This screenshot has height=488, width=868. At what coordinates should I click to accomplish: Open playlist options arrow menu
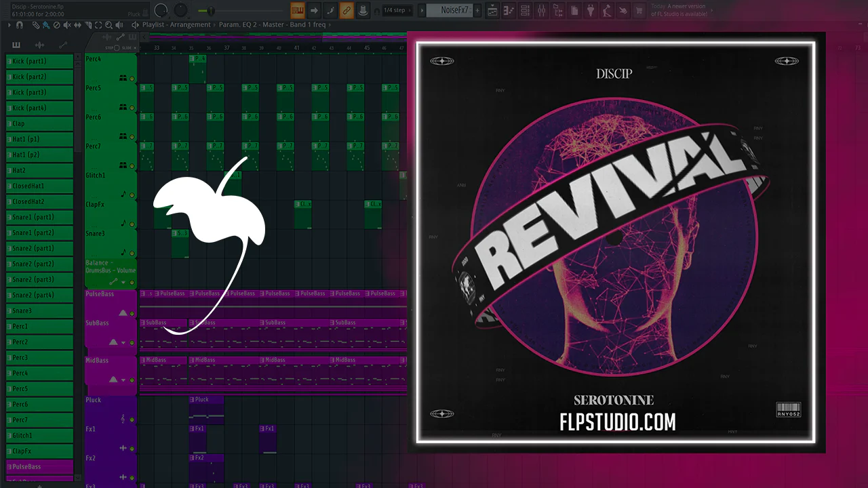9,25
